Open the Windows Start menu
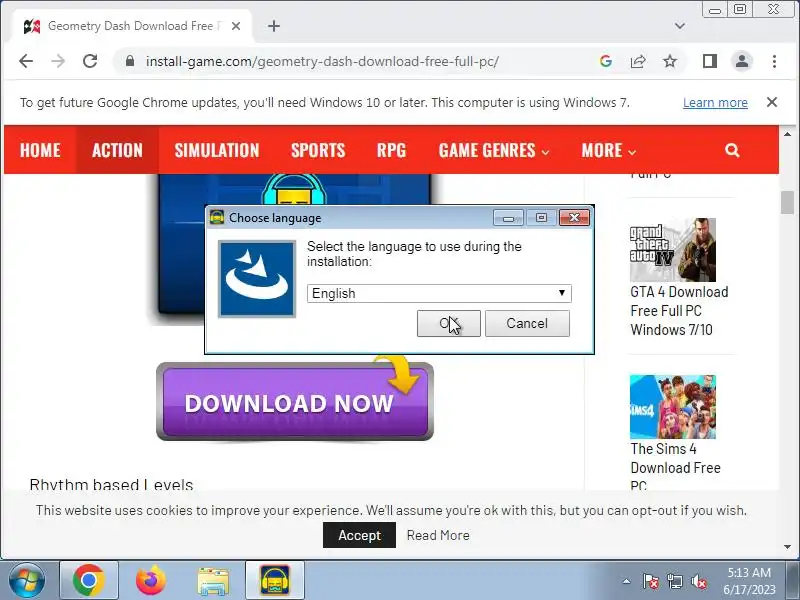800x600 pixels. click(x=27, y=580)
